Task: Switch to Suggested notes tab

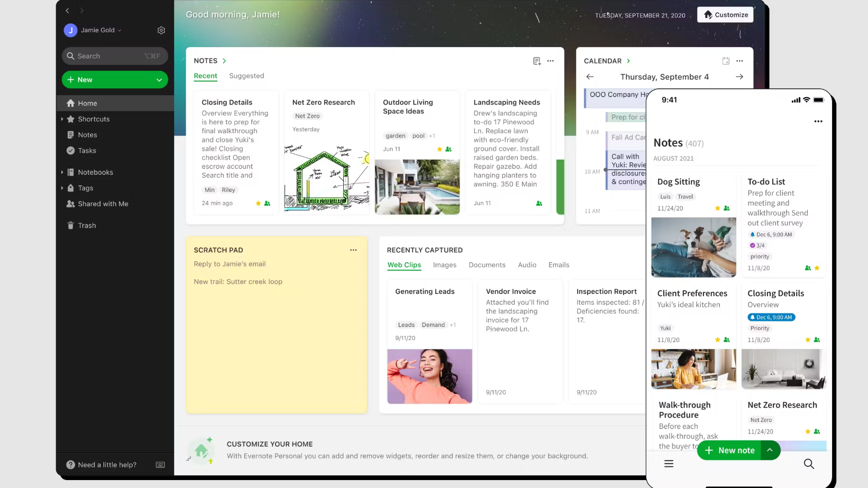Action: [246, 76]
